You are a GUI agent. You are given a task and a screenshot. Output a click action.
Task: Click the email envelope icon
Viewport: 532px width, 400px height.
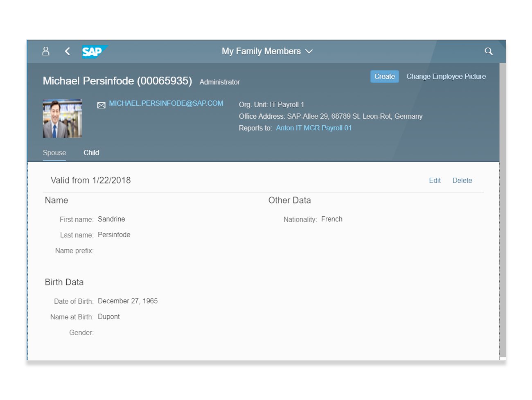click(101, 105)
